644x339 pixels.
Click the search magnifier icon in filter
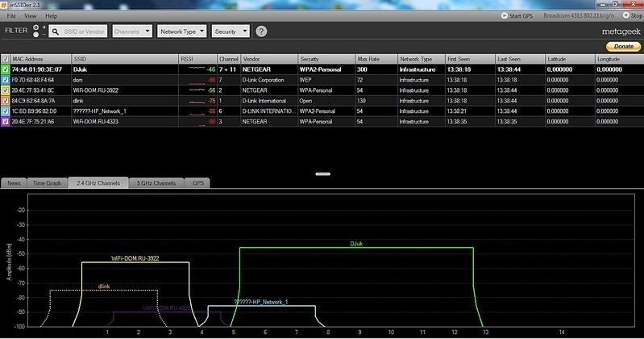(x=56, y=31)
